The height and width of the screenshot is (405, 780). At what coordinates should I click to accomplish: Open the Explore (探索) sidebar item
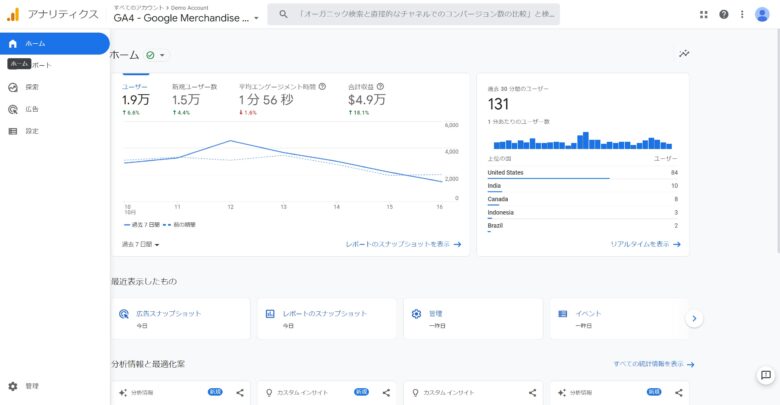pos(54,87)
